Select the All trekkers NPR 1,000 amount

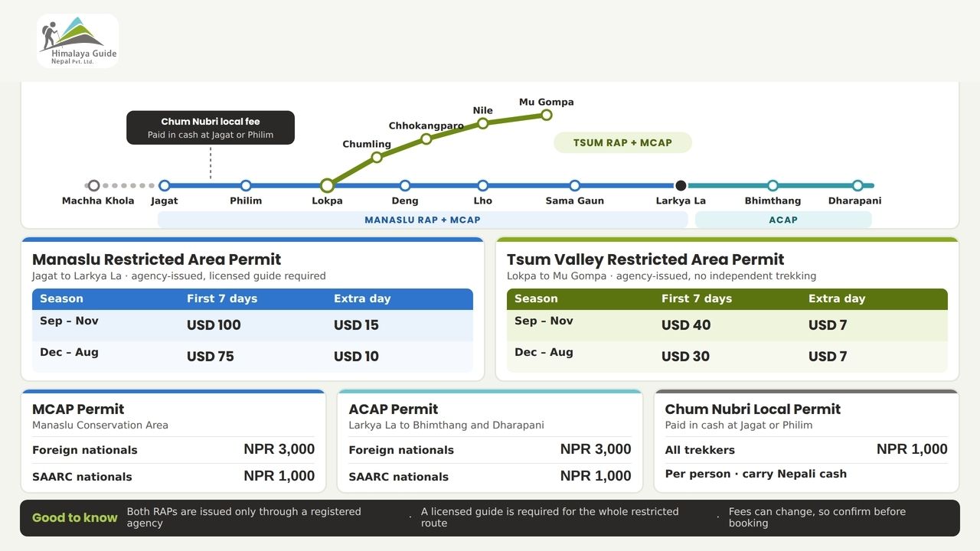912,449
